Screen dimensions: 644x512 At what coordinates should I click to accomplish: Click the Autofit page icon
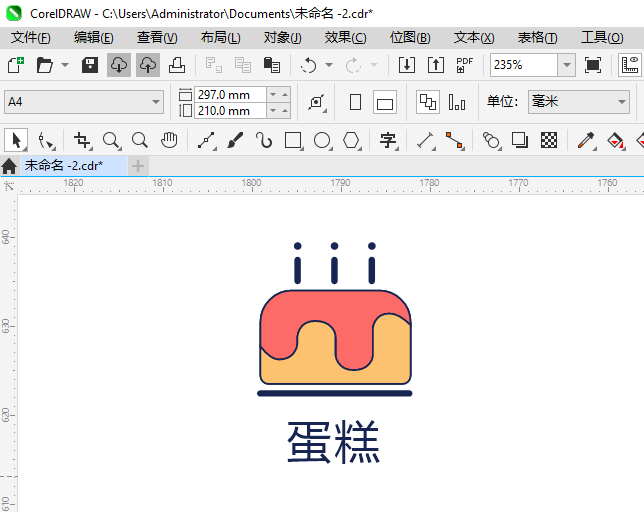(x=317, y=102)
